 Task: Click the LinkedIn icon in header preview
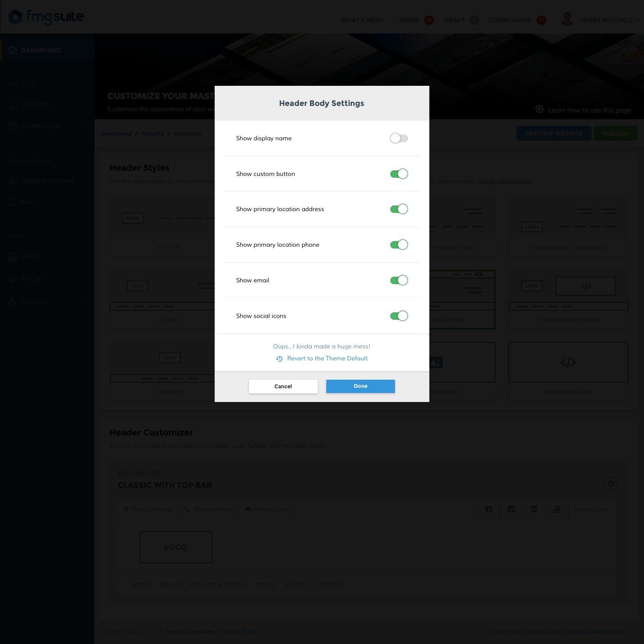(x=534, y=509)
